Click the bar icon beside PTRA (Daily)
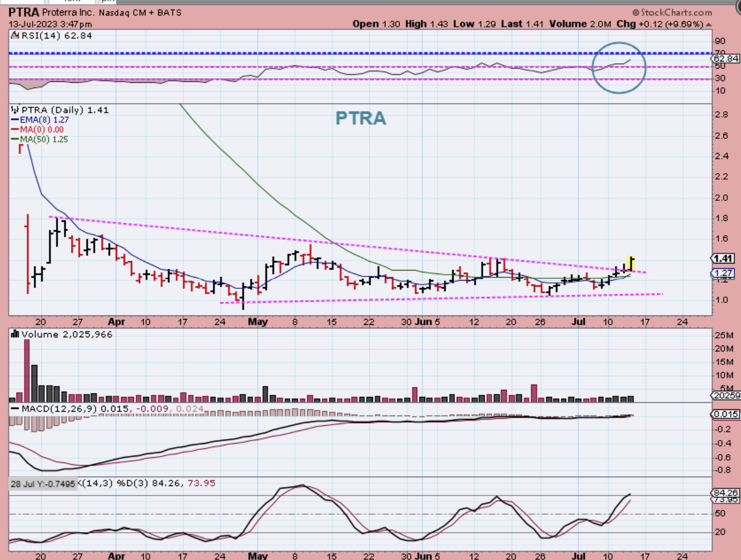The image size is (741, 560). click(x=15, y=110)
